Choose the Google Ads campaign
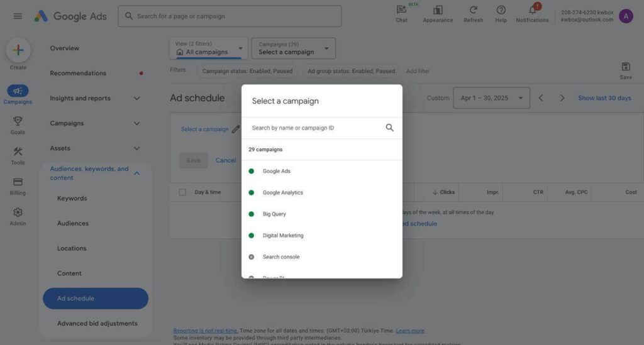 [x=321, y=171]
